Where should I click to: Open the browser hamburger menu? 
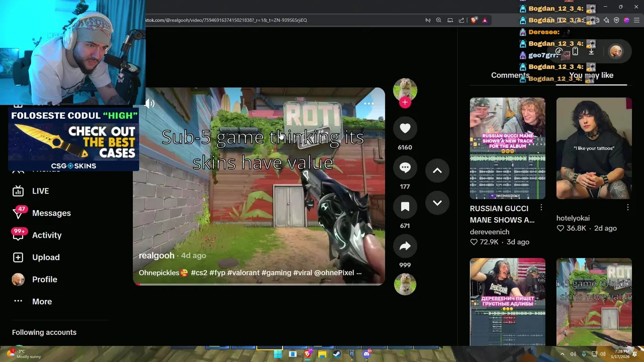pos(637,20)
